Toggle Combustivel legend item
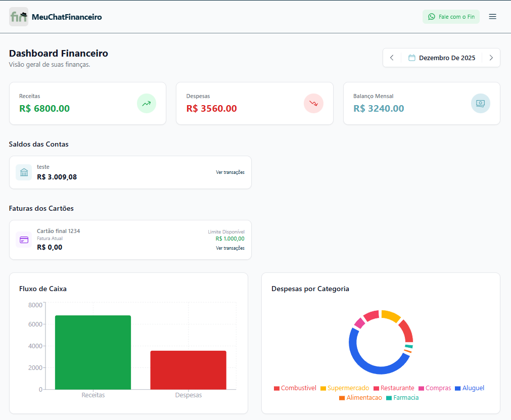Image resolution: width=511 pixels, height=420 pixels. tap(295, 388)
